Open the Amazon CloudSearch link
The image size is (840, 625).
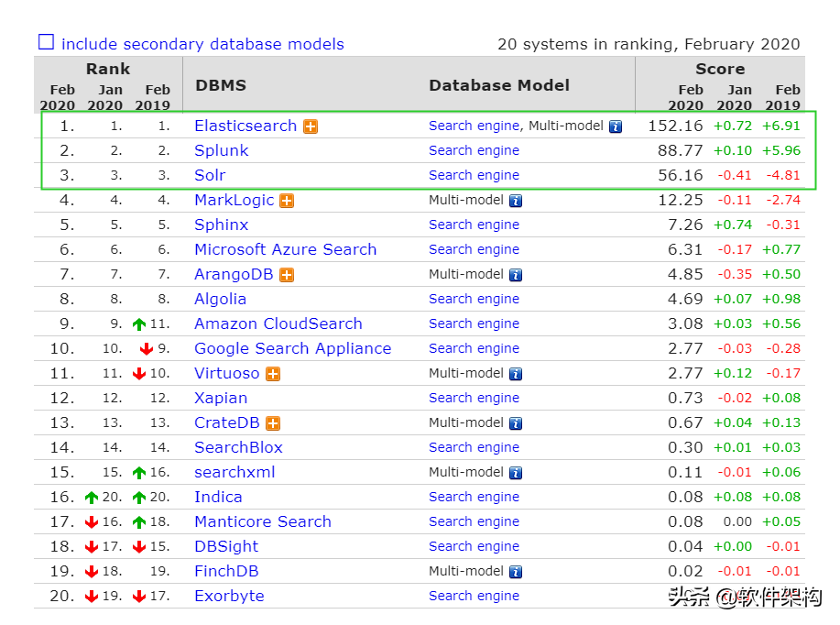(278, 323)
